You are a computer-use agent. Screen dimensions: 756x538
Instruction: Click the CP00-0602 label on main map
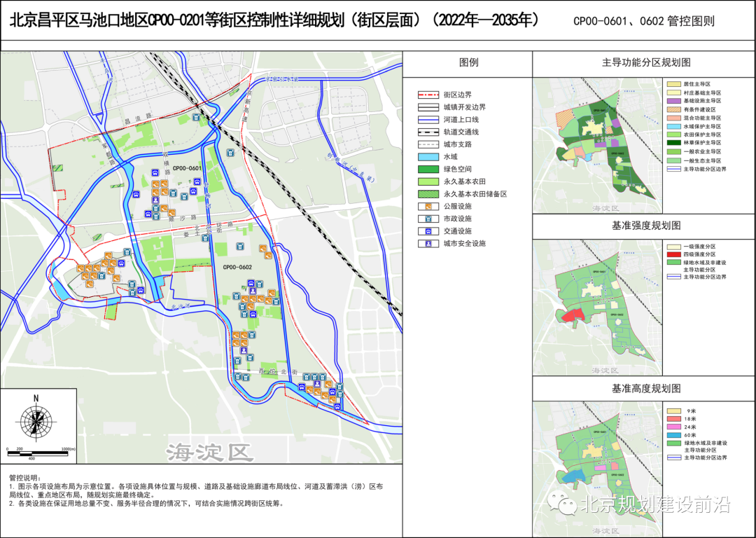(237, 268)
